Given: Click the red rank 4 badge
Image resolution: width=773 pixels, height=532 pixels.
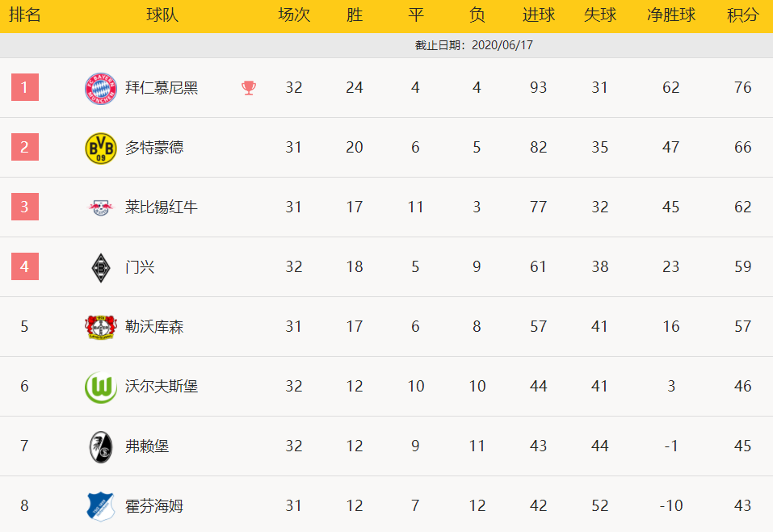Looking at the screenshot, I should [25, 266].
